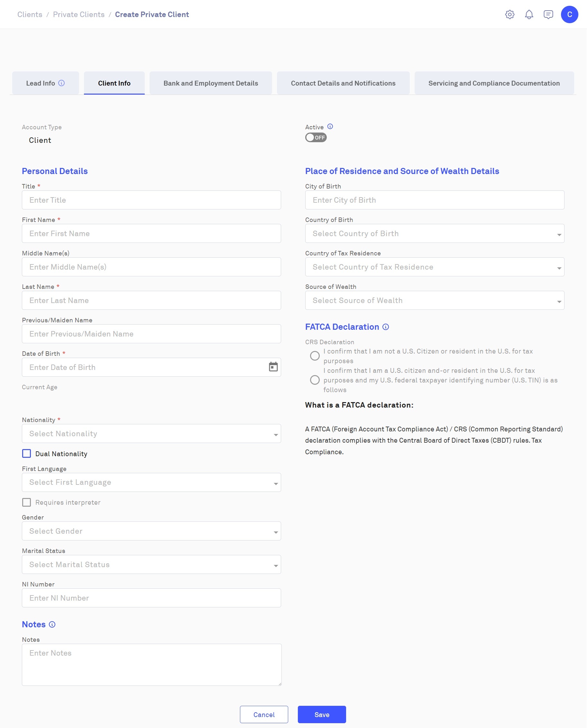The width and height of the screenshot is (587, 728).
Task: Select the not a U.S. Citizen radio option
Action: point(315,356)
